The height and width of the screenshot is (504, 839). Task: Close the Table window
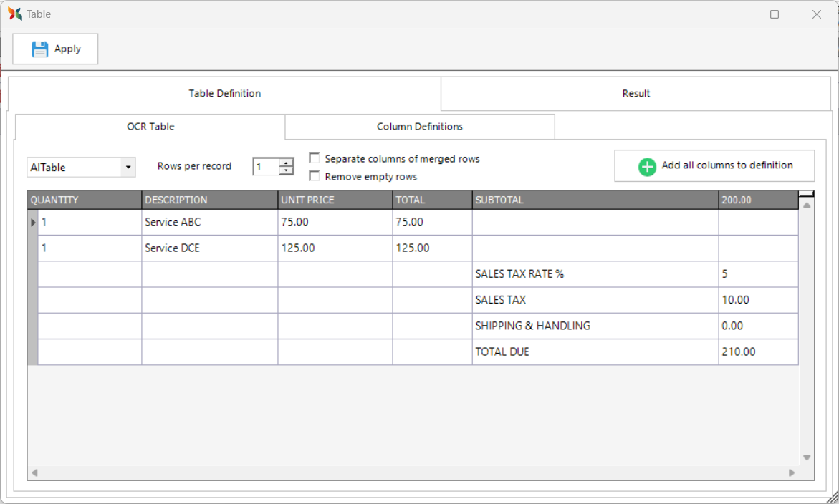coord(816,14)
